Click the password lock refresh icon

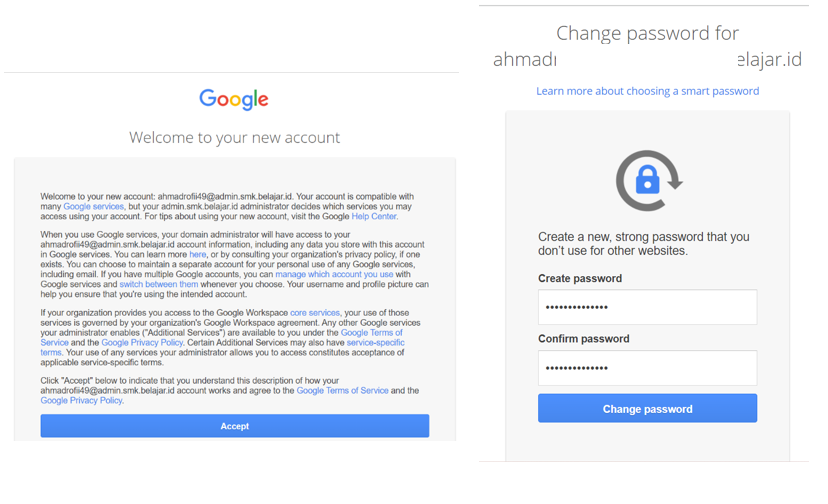pos(648,181)
